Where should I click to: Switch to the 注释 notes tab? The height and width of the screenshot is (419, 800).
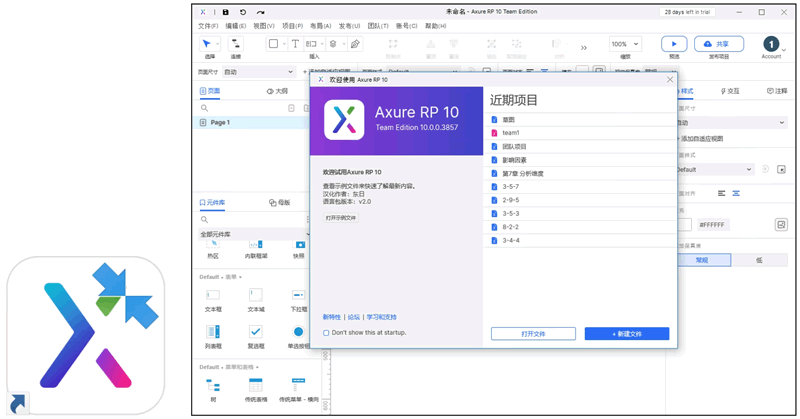(x=777, y=91)
